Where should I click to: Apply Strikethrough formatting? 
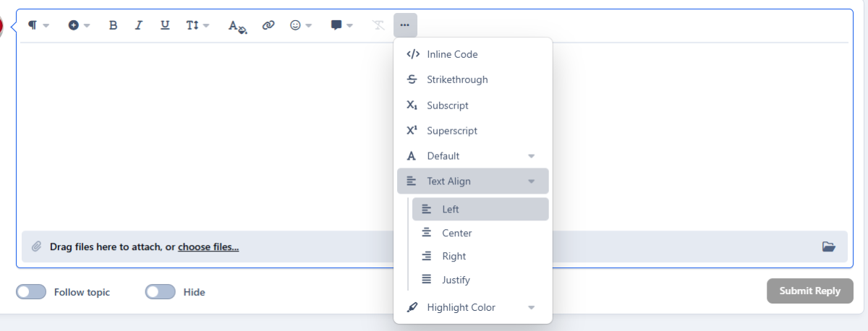point(473,79)
